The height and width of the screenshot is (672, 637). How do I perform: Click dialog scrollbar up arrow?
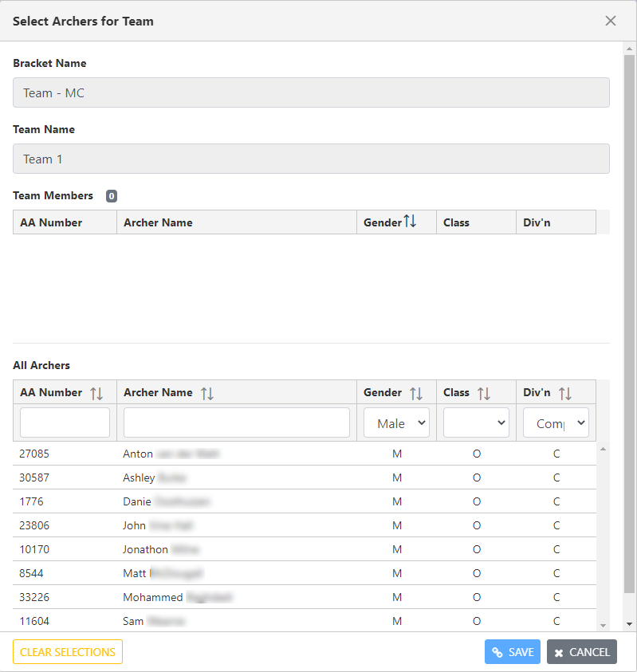pyautogui.click(x=629, y=49)
